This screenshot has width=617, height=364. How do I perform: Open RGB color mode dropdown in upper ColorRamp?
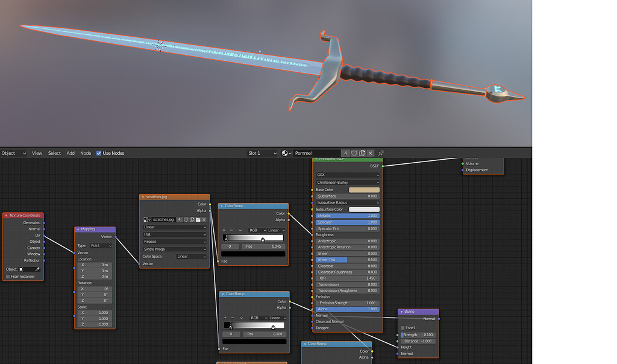point(257,230)
